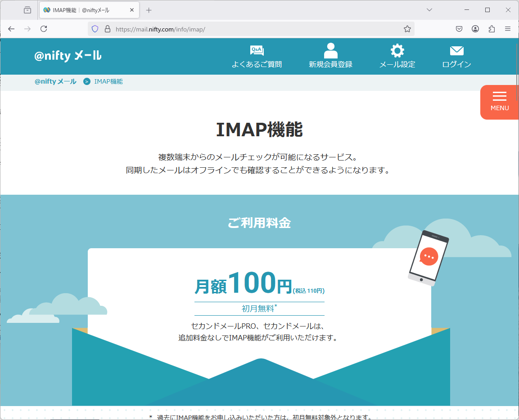Click the new member registration person icon
Screen dimensions: 519x420
coord(330,50)
